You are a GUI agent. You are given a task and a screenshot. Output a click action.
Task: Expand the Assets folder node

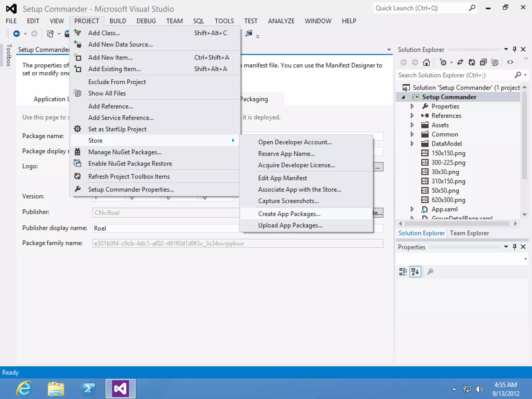(x=412, y=125)
